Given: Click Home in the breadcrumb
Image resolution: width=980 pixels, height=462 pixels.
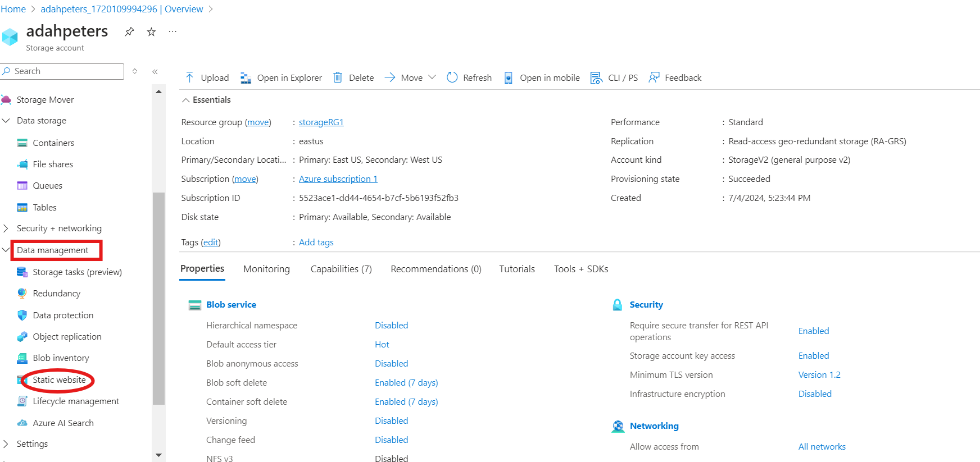Looking at the screenshot, I should click(13, 9).
